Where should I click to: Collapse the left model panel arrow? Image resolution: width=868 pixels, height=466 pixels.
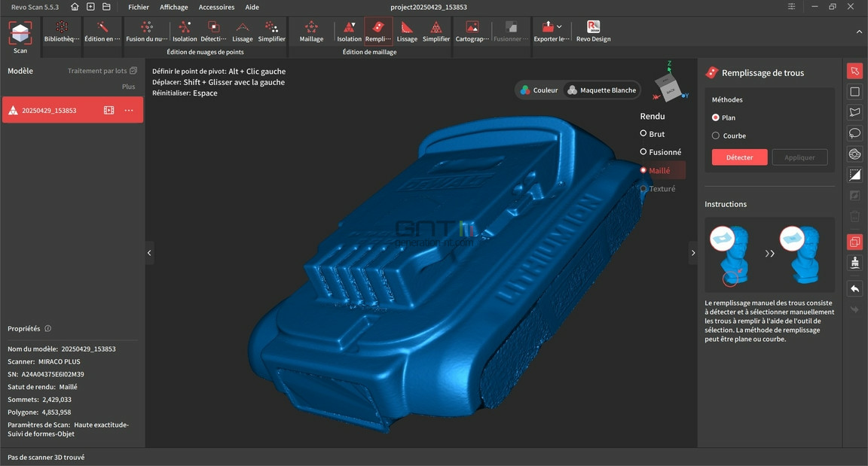pos(149,253)
